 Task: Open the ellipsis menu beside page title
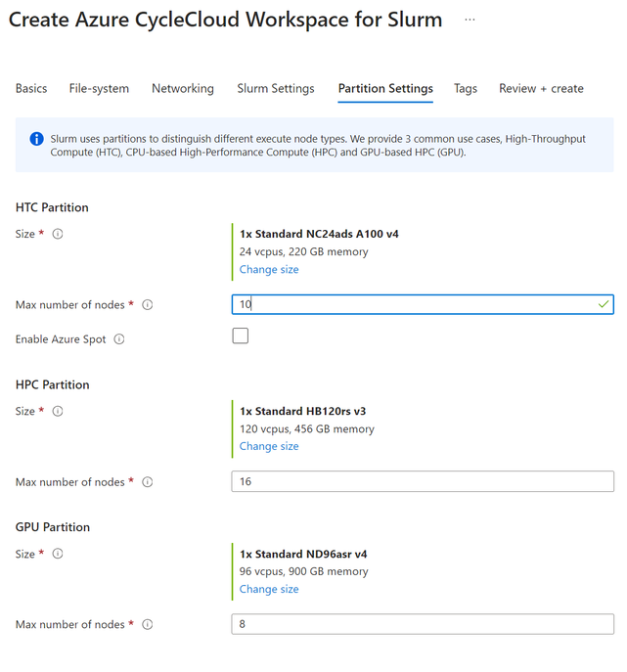[x=470, y=20]
